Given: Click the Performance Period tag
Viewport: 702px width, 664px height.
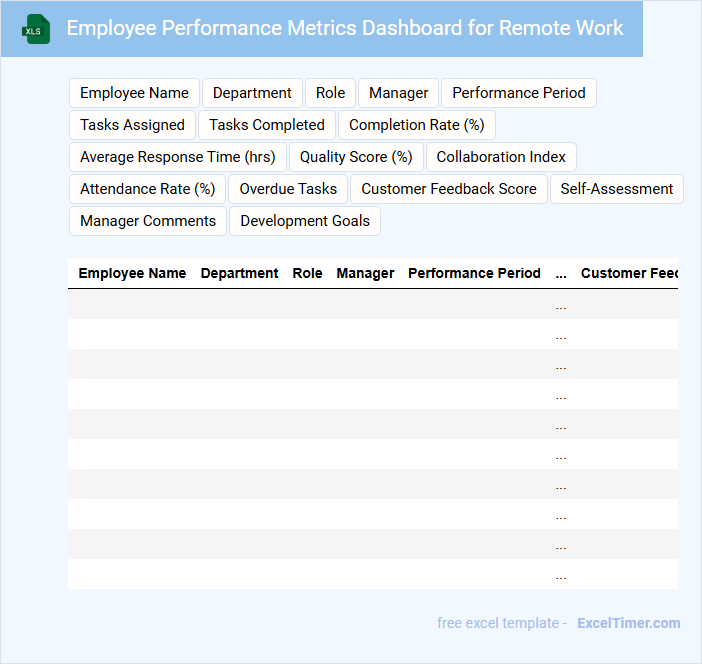Looking at the screenshot, I should [x=518, y=93].
